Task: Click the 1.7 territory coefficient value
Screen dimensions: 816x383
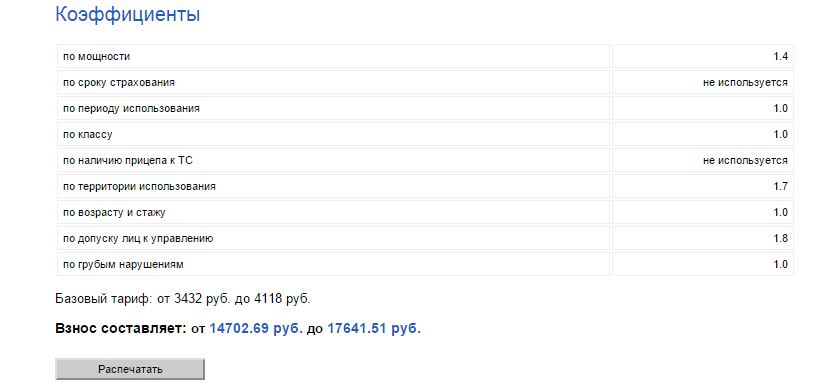Action: point(780,186)
